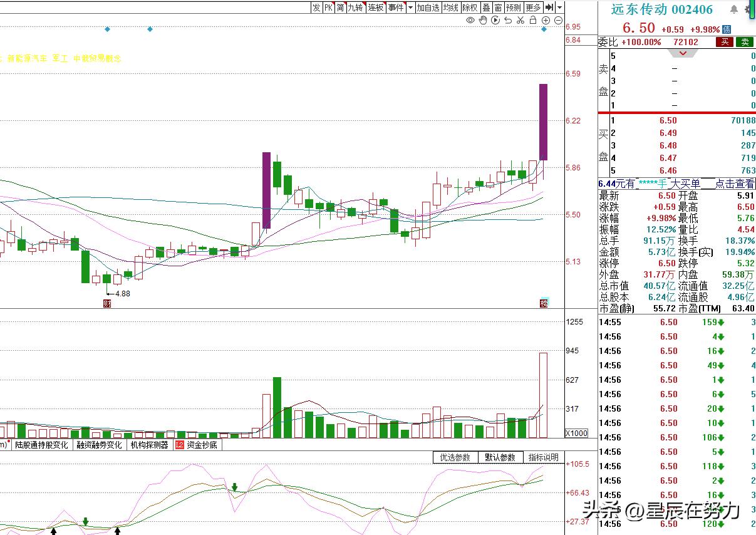Click the undo arrow icon above chart
The width and height of the screenshot is (756, 535).
tap(508, 21)
